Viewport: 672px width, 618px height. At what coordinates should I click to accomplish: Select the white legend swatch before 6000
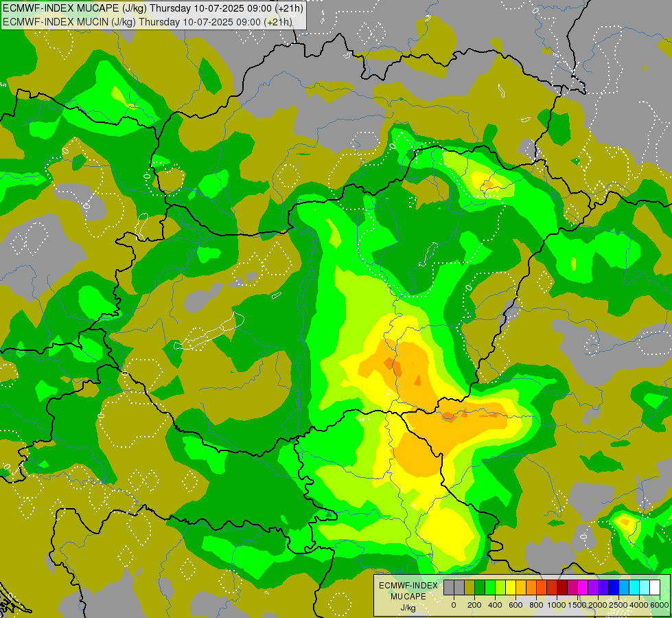point(656,587)
